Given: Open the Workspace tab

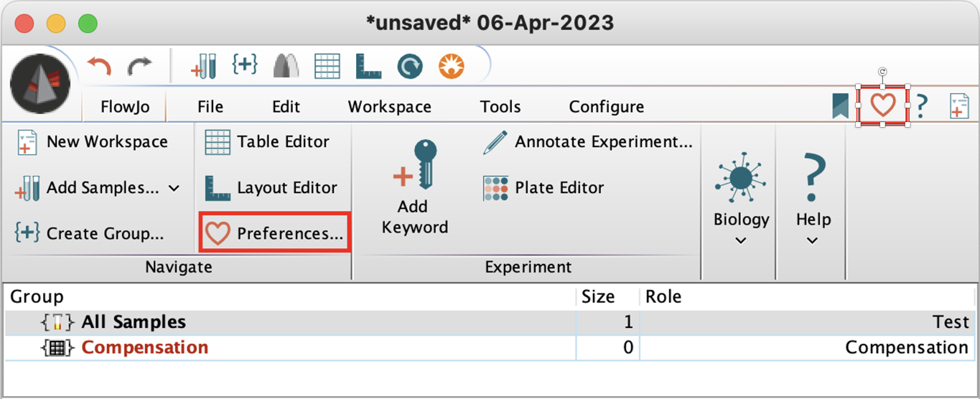Looking at the screenshot, I should pos(390,107).
